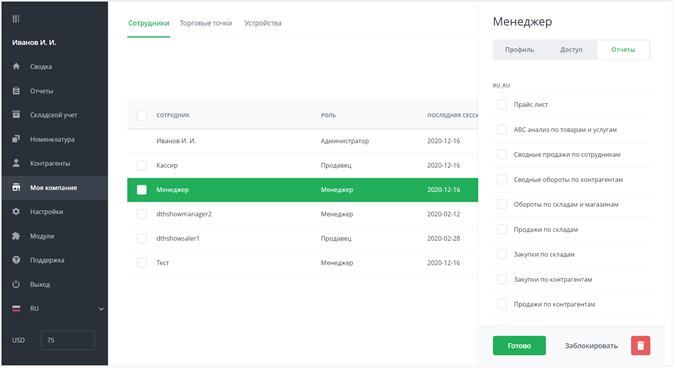Click the puzzle icon for Модули
Image resolution: width=675 pixels, height=368 pixels.
[x=16, y=236]
